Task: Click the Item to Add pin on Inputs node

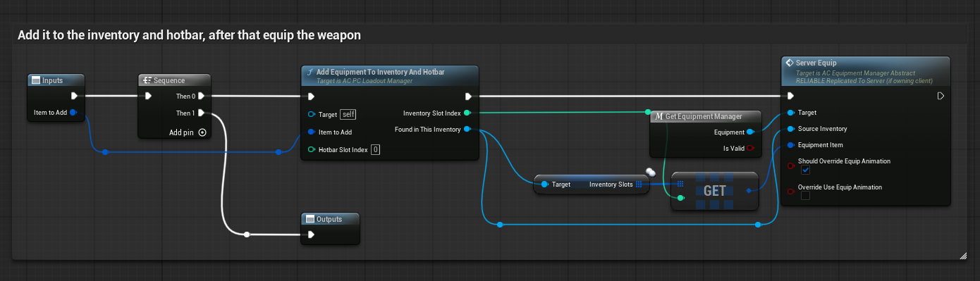Action: [73, 112]
